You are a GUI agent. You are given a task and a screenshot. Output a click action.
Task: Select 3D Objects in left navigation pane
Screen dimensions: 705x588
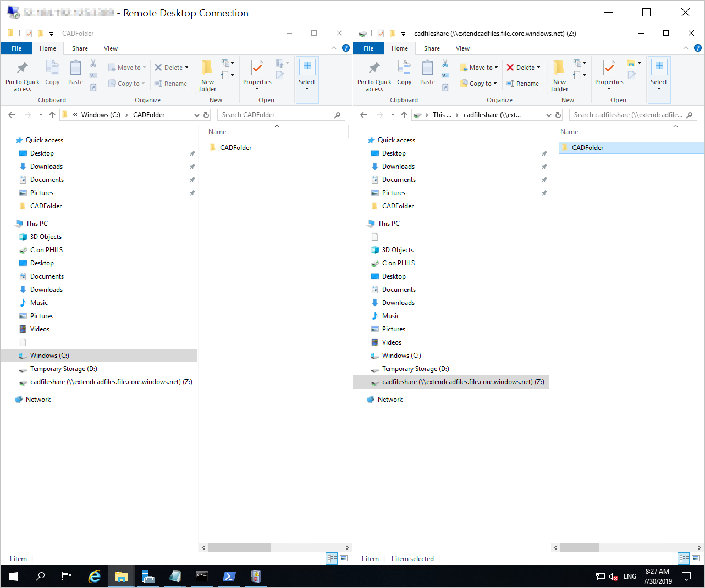pos(46,237)
